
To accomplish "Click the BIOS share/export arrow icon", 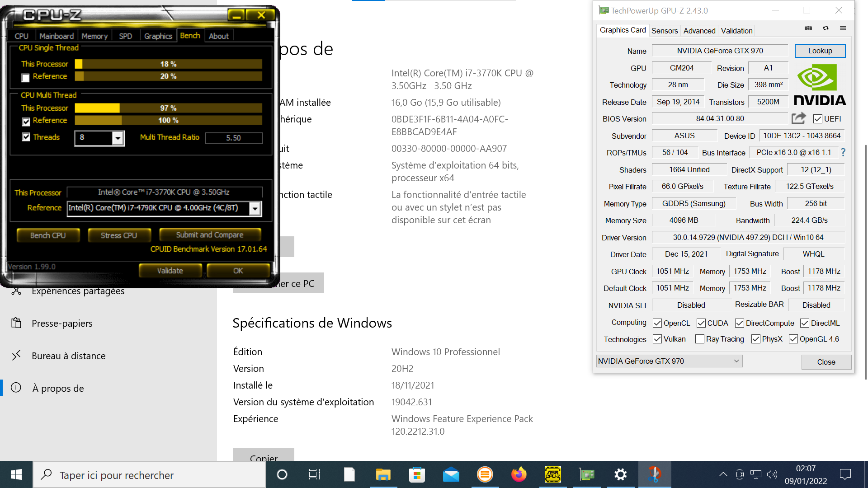I will pos(798,118).
